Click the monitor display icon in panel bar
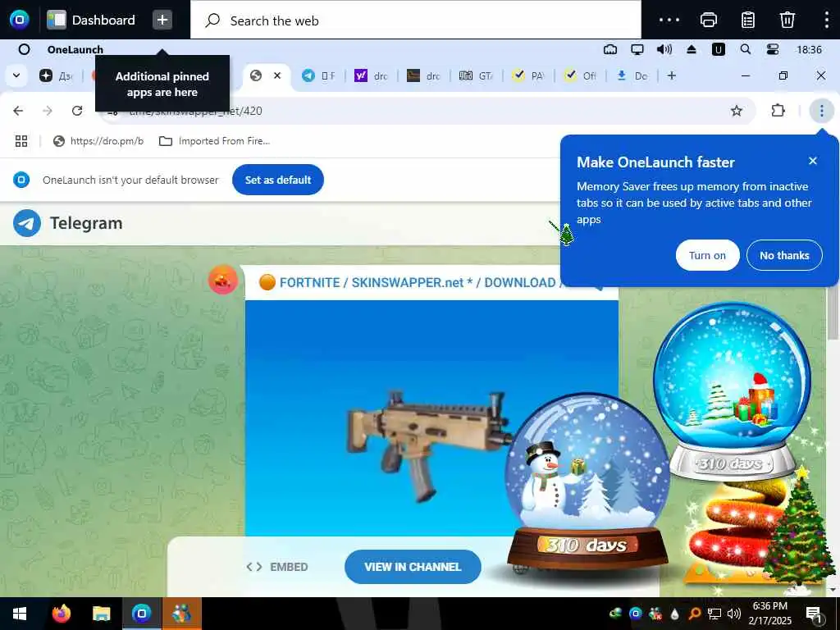The height and width of the screenshot is (630, 840). pos(637,49)
